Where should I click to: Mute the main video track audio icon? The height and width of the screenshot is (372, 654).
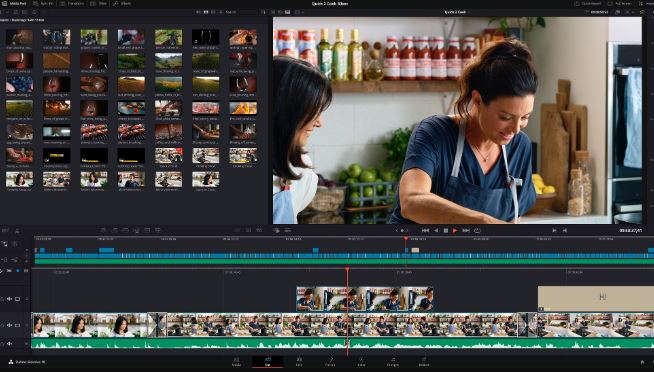click(x=9, y=325)
